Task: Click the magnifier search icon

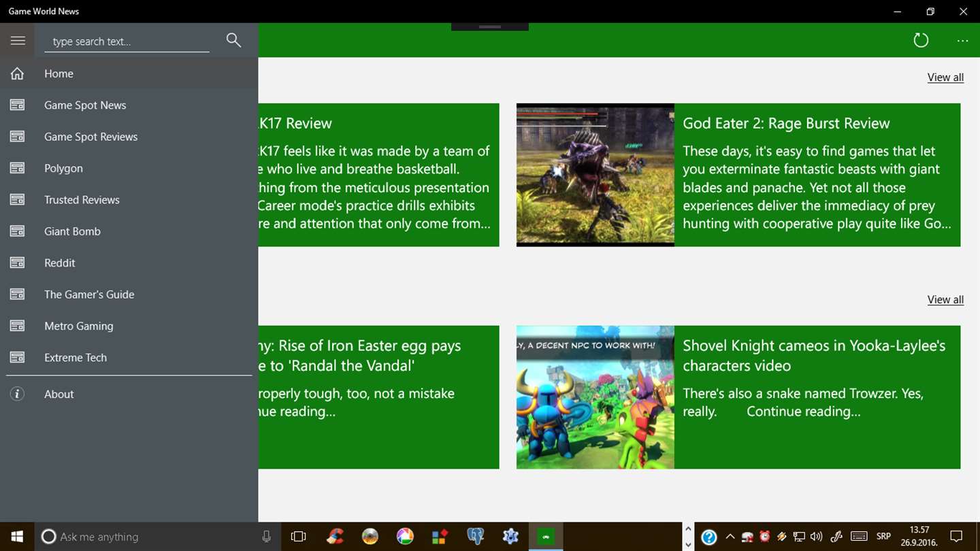Action: (x=233, y=40)
